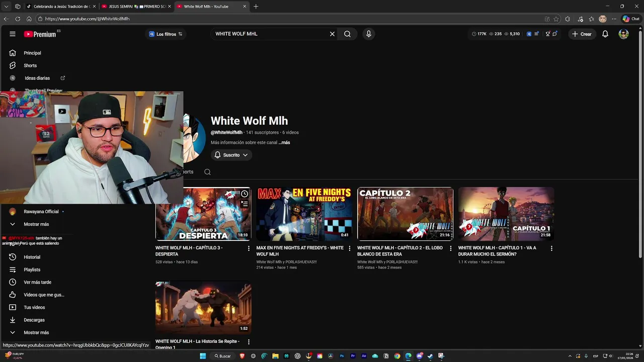Open options menu for Capítulo 3 Despierta
Viewport: 644px width, 362px height.
pos(249,248)
